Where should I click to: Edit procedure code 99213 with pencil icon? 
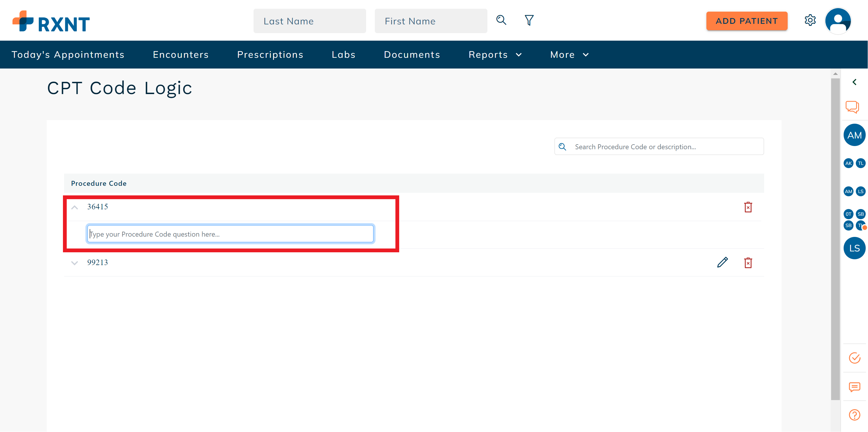tap(722, 262)
